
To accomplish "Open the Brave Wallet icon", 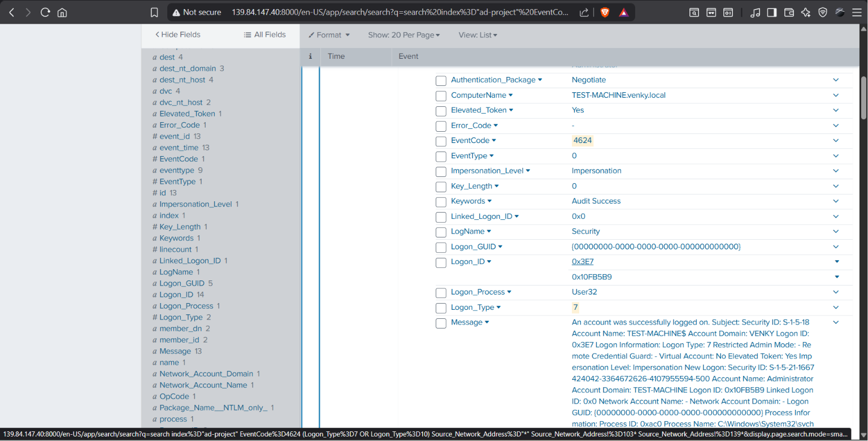I will point(789,12).
